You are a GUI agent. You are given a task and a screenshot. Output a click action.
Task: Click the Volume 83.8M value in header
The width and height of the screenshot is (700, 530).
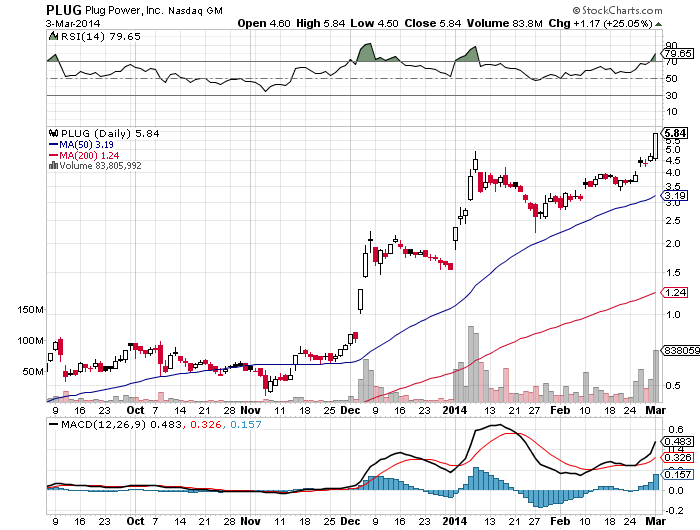tap(504, 23)
